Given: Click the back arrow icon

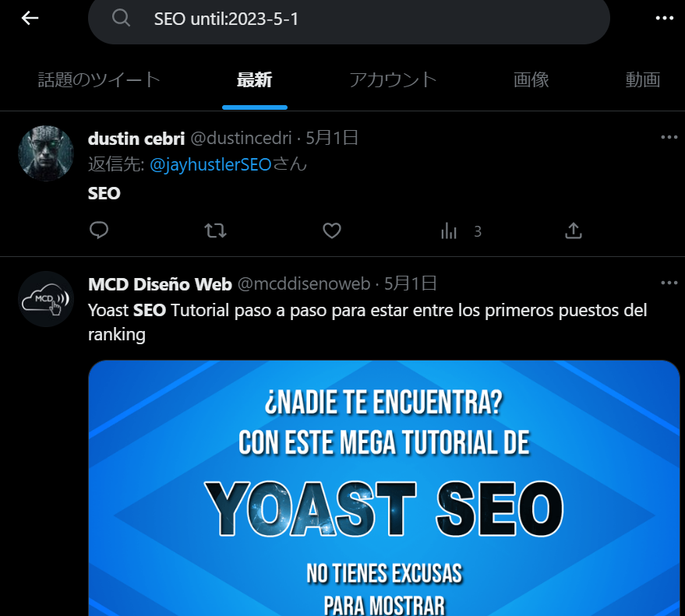Looking at the screenshot, I should tap(30, 18).
